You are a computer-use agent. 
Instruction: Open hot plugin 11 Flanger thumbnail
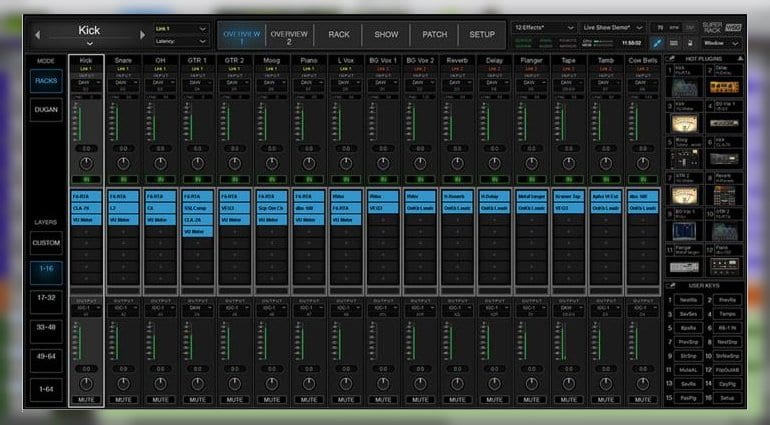pyautogui.click(x=685, y=267)
